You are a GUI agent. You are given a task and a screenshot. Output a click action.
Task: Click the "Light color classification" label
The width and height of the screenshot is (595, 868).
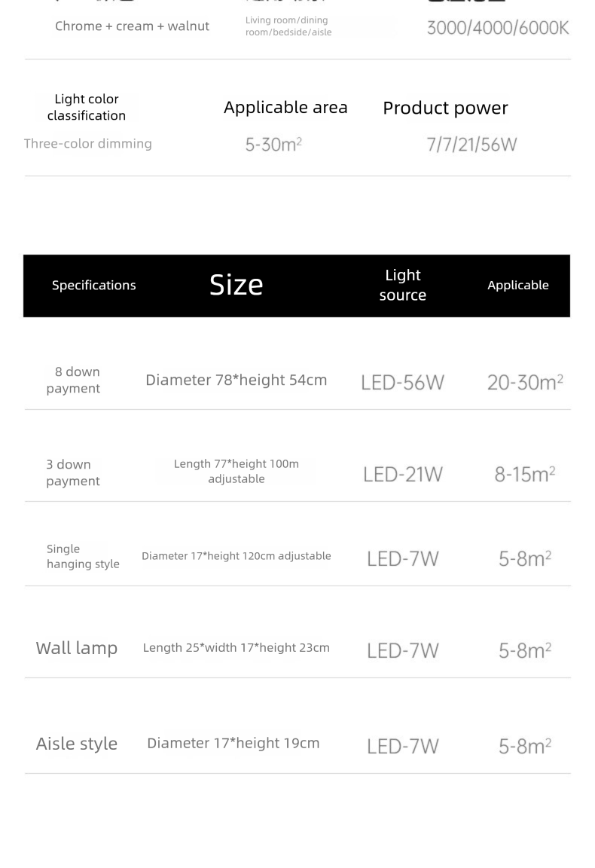tap(87, 107)
